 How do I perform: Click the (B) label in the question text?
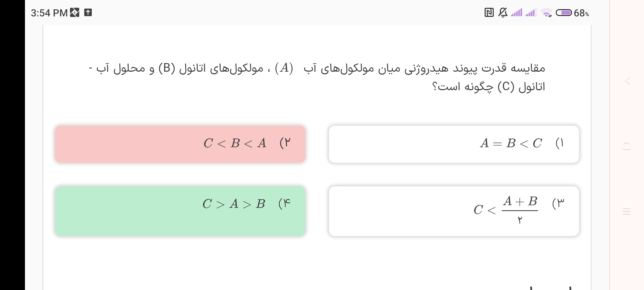[167, 68]
